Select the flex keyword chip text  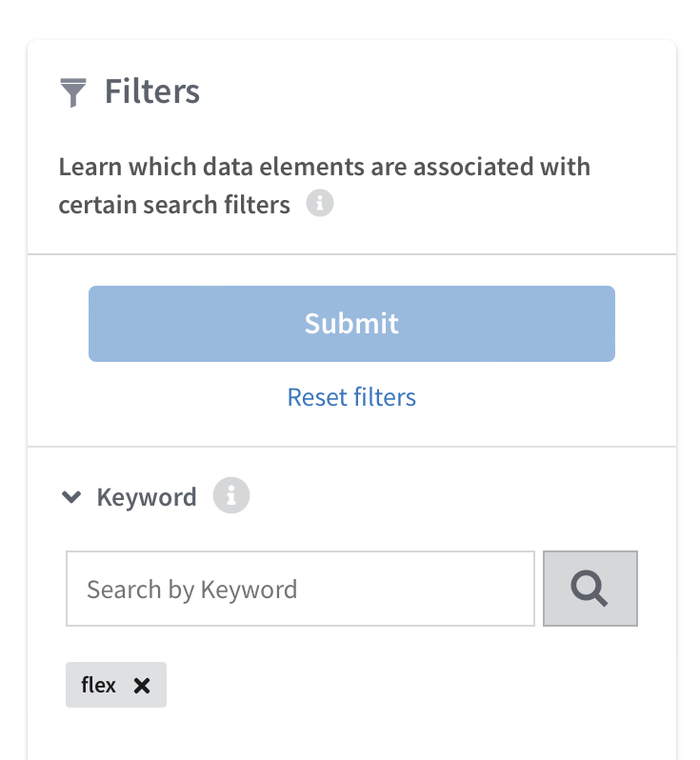[x=98, y=685]
